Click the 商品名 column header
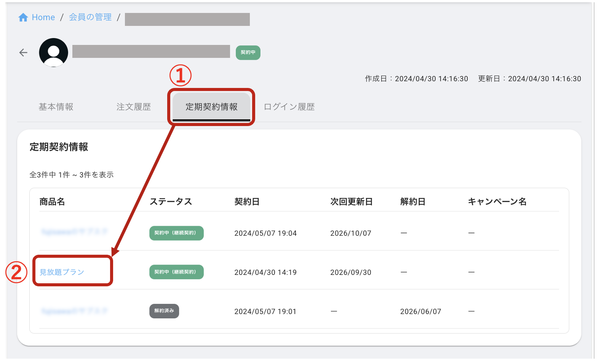Viewport: 601px width, 364px height. pyautogui.click(x=52, y=202)
